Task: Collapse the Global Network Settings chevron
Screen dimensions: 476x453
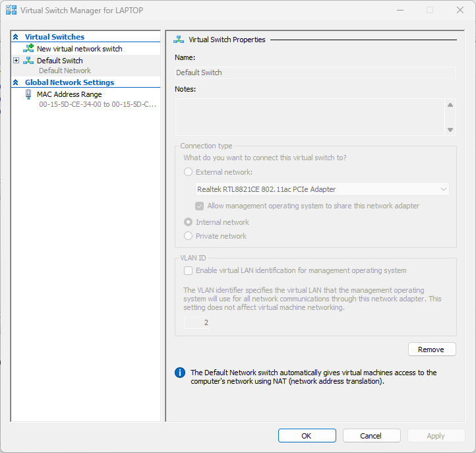Action: pyautogui.click(x=16, y=82)
